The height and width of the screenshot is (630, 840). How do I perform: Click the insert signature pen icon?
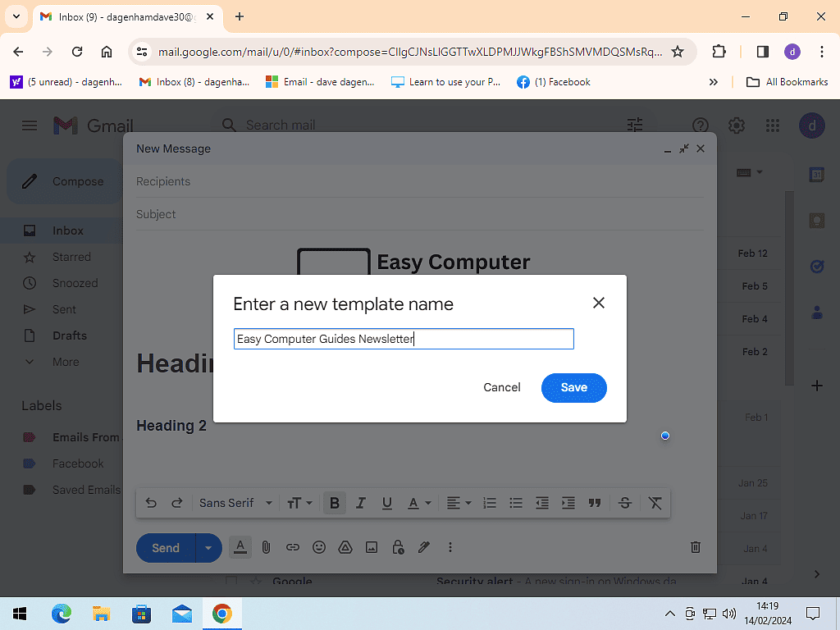click(424, 547)
